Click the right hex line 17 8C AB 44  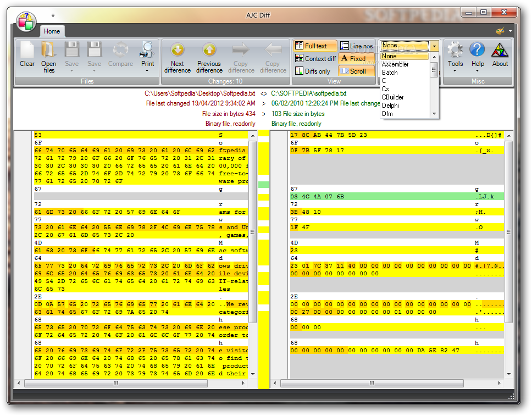(397, 135)
